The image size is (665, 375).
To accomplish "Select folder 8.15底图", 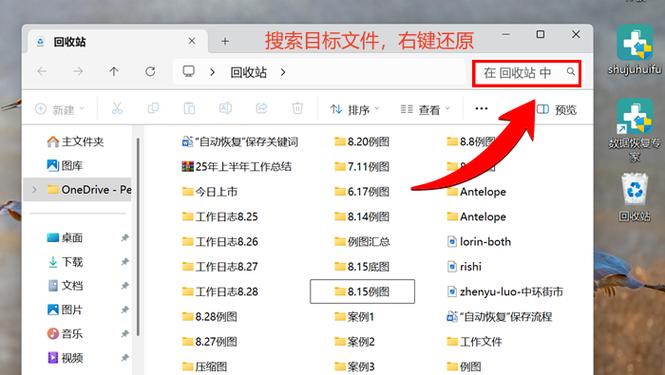I will [x=362, y=266].
